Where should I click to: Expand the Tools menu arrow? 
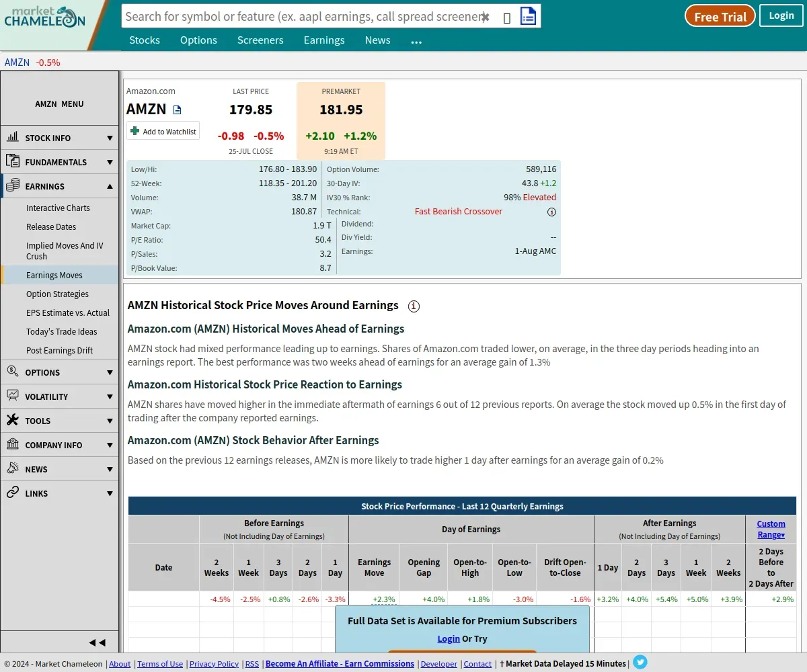[x=110, y=421]
